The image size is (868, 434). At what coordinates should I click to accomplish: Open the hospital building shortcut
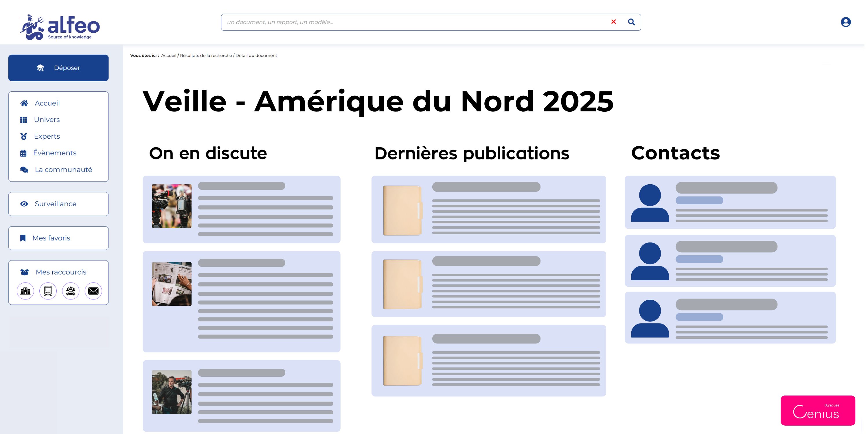[x=25, y=291]
